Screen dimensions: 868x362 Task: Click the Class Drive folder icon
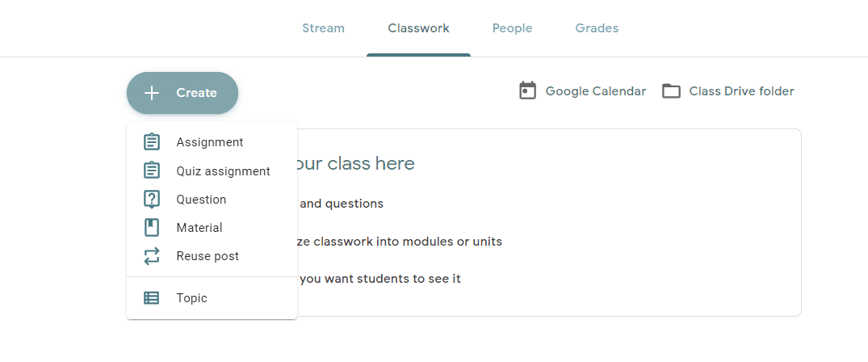[x=672, y=91]
